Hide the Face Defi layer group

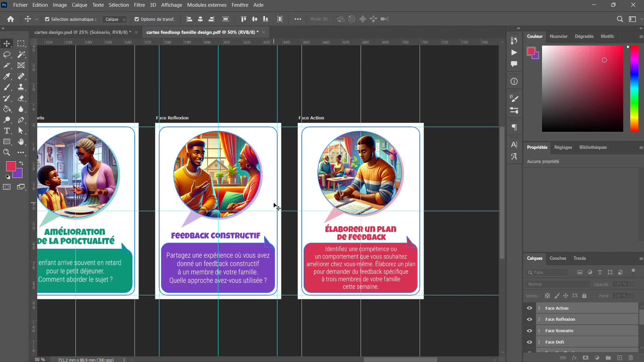click(530, 342)
